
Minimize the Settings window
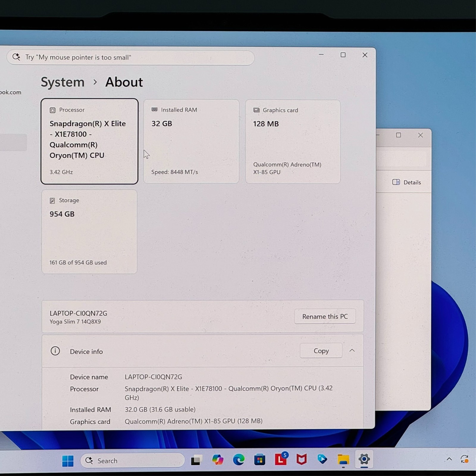click(x=321, y=55)
